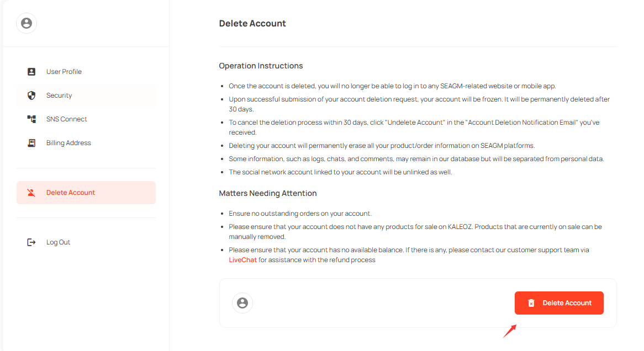Click the avatar icon in bottom card
Image resolution: width=644 pixels, height=351 pixels.
[x=242, y=303]
